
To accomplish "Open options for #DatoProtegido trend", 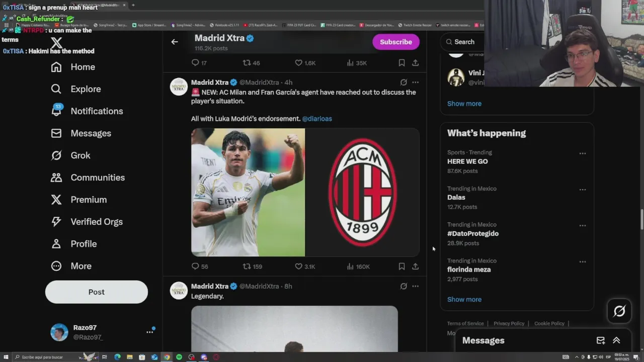I will point(583,226).
